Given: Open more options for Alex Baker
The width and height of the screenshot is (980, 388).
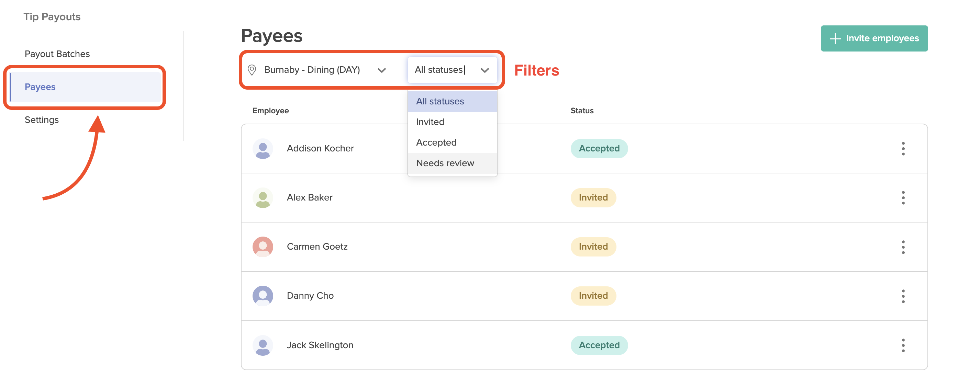Looking at the screenshot, I should [903, 198].
